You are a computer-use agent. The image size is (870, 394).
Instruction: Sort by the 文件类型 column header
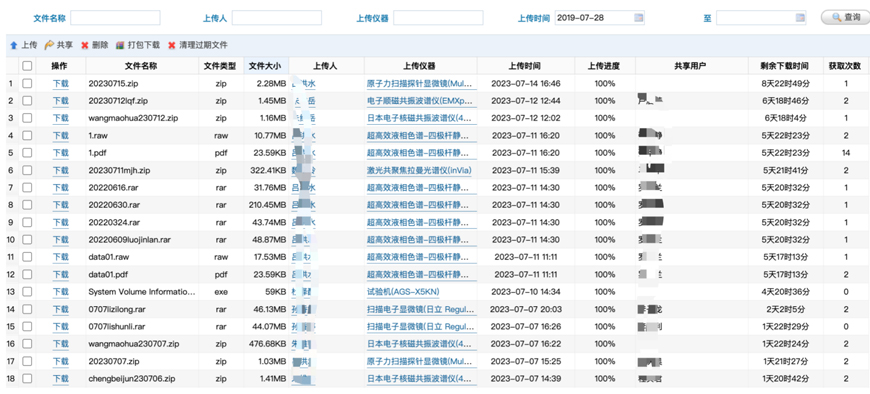coord(221,66)
